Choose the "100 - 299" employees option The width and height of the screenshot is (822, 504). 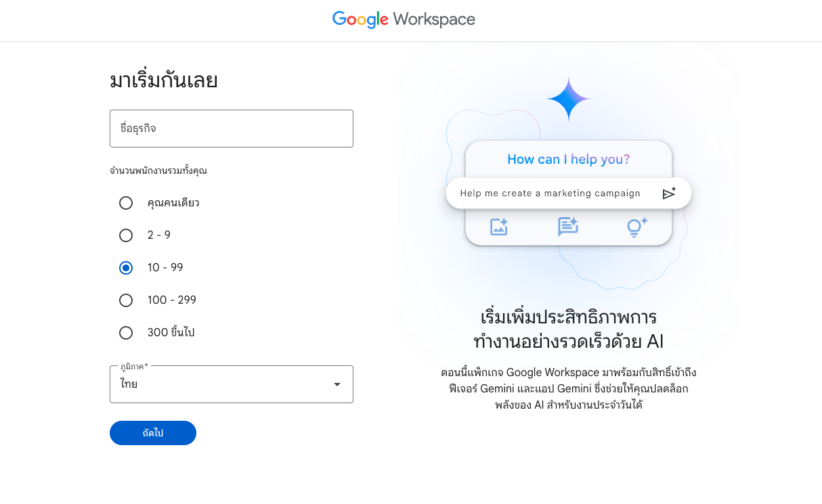point(126,300)
